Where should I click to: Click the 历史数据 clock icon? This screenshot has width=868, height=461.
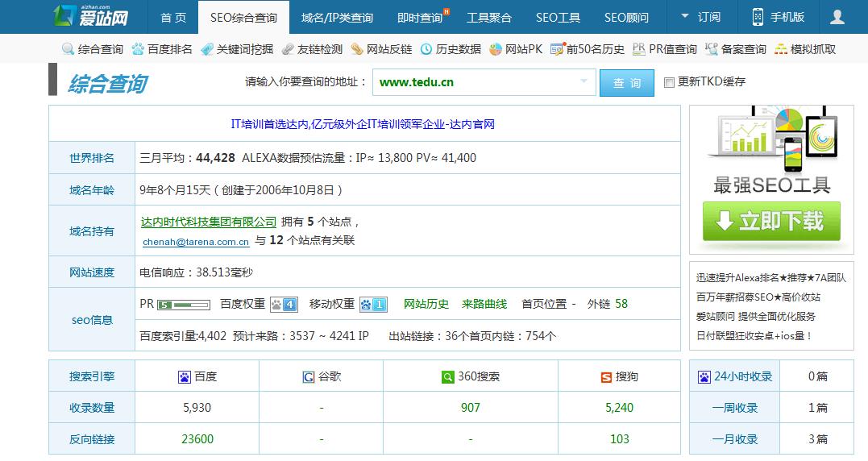[x=426, y=49]
